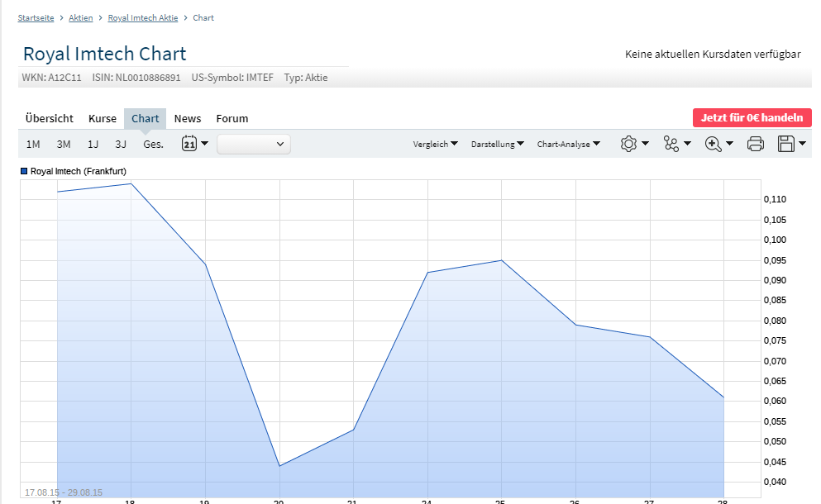The height and width of the screenshot is (504, 821).
Task: Expand the arrow beside the save icon
Action: [x=802, y=144]
